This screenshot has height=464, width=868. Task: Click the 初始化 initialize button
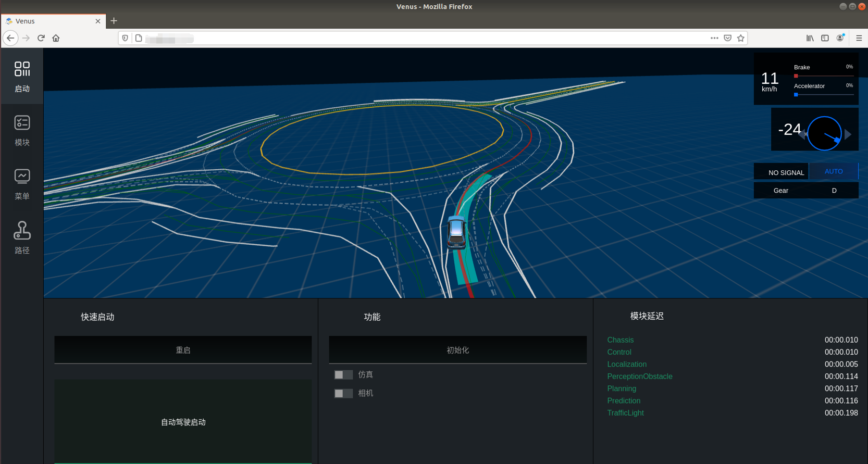[x=457, y=350]
